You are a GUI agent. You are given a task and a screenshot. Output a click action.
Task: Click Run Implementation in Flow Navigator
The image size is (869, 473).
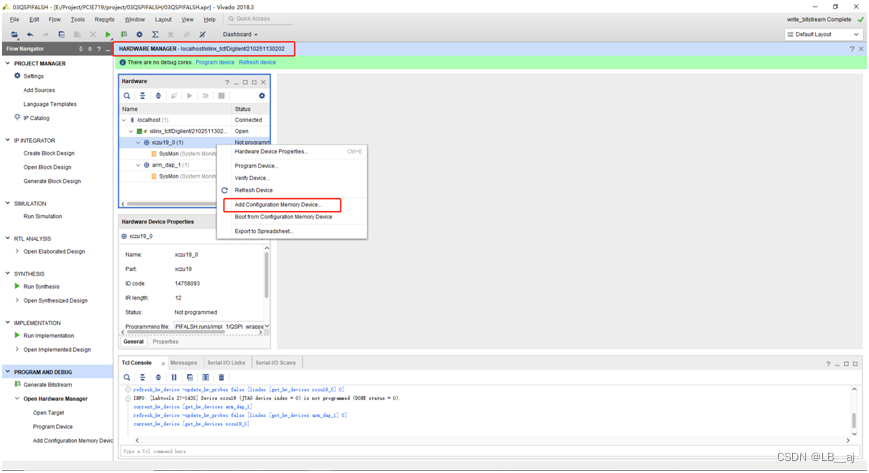49,335
